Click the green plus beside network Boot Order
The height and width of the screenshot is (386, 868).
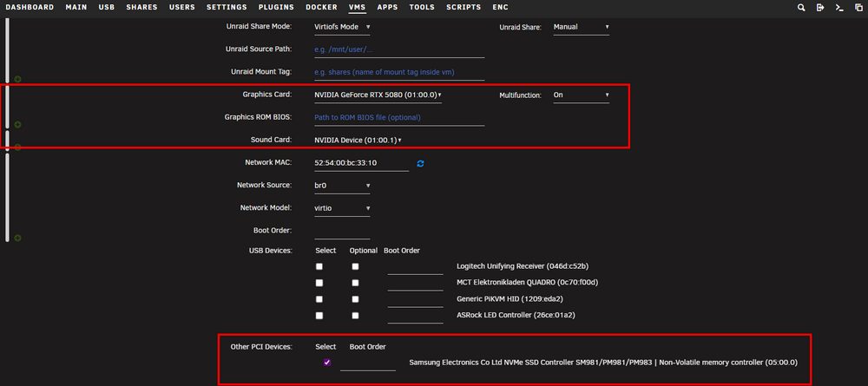[17, 238]
